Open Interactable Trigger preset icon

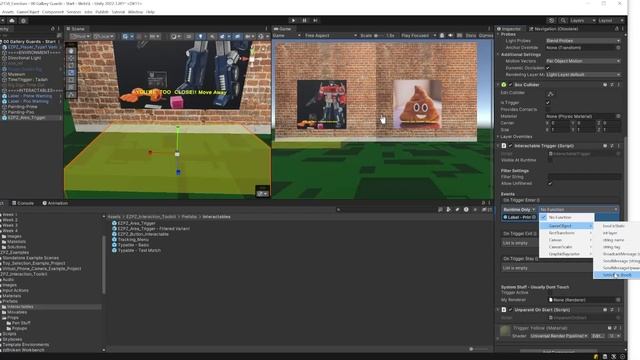tap(612, 146)
